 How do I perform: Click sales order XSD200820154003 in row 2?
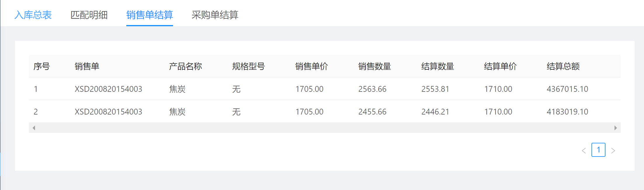pos(108,112)
